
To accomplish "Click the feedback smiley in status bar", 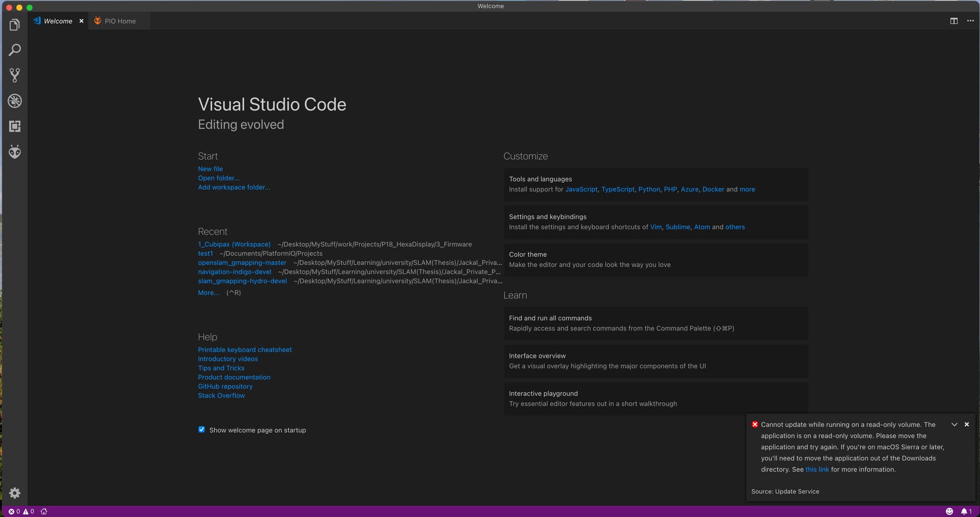I will point(949,511).
